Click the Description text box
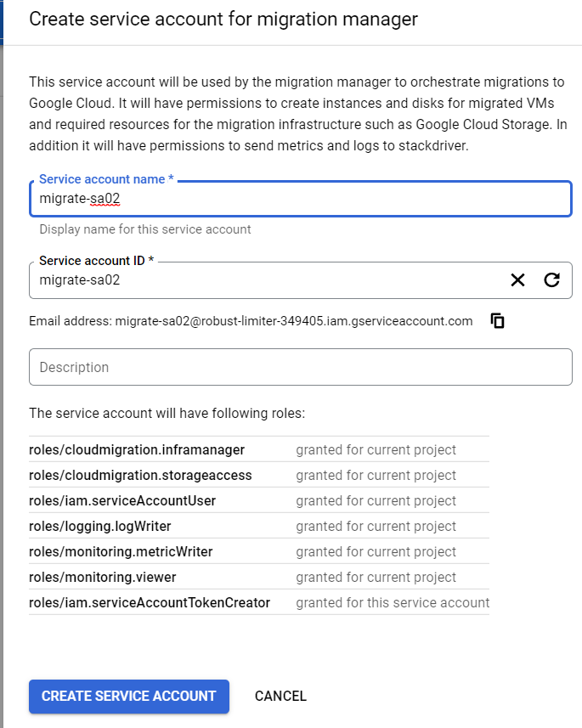 [x=300, y=368]
